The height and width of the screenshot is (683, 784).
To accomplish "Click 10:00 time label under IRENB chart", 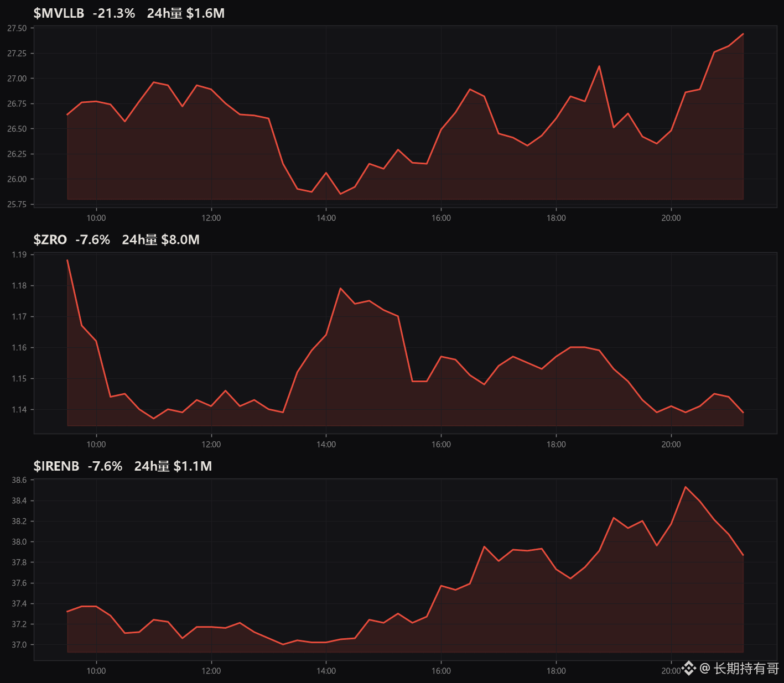I will [x=96, y=671].
